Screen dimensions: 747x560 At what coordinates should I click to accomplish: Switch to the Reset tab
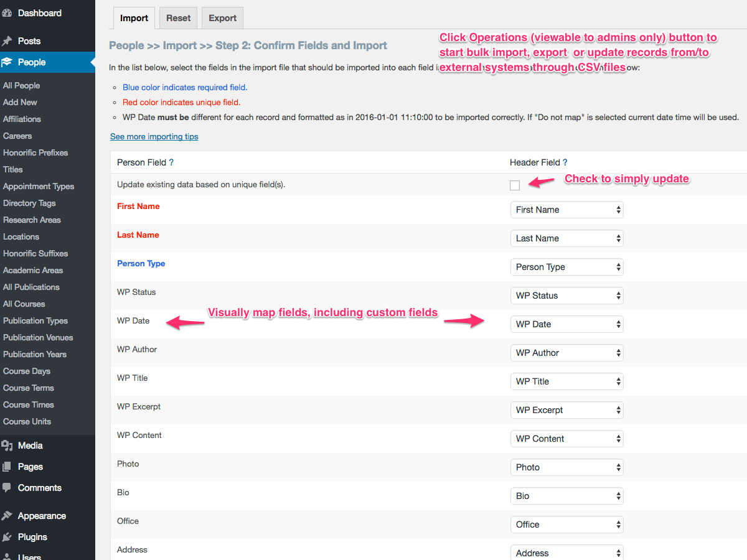(178, 18)
